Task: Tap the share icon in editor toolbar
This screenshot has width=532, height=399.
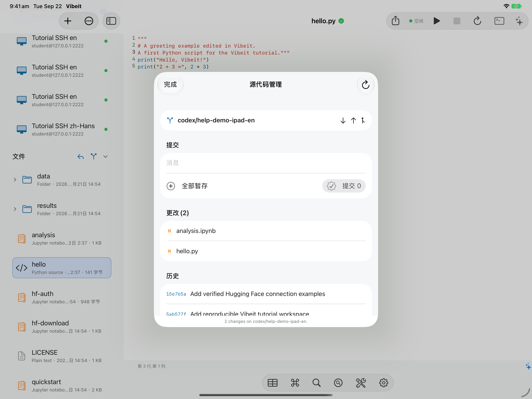Action: [x=395, y=21]
